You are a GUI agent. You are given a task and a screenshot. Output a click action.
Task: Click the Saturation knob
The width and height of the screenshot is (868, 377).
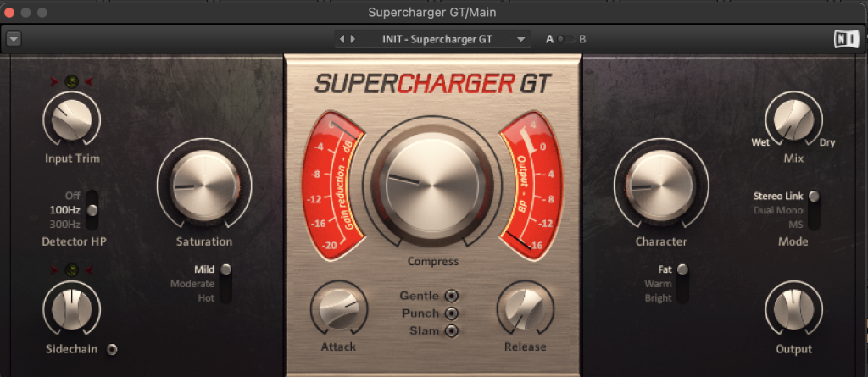(x=204, y=186)
